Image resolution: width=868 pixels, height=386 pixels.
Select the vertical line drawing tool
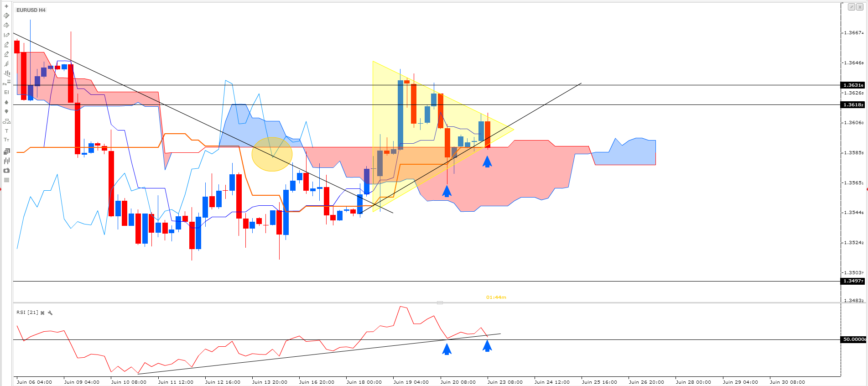tap(6, 35)
